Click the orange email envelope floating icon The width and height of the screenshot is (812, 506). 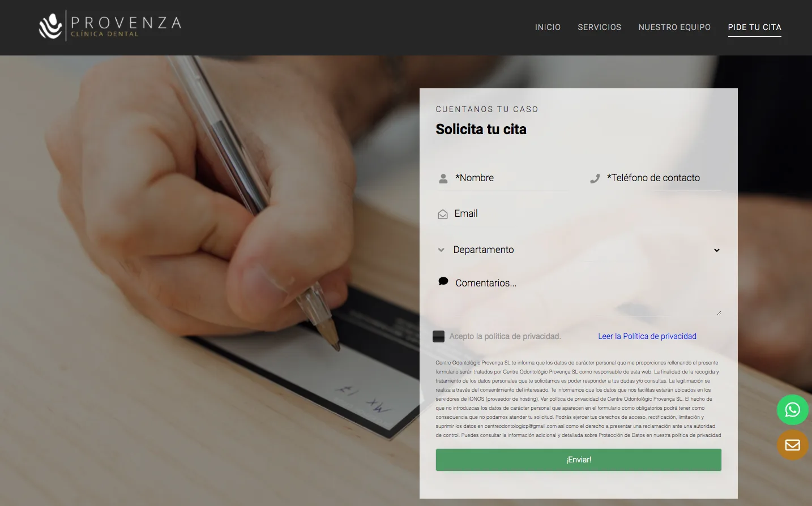pos(792,445)
